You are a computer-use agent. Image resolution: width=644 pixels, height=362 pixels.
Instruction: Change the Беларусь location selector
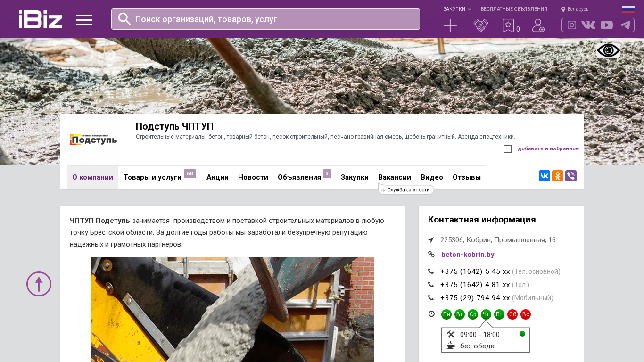tap(575, 9)
